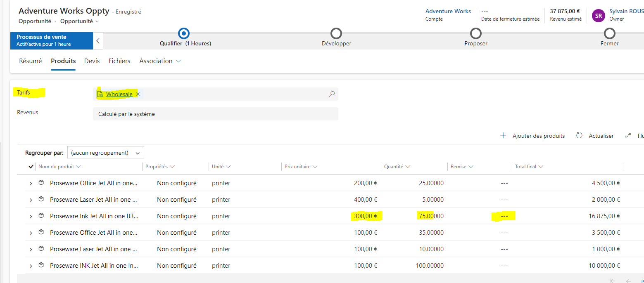Viewport: 644px width, 283px height.
Task: Open Proseware Ink Jet All in one IJ3 product
Action: tap(94, 216)
